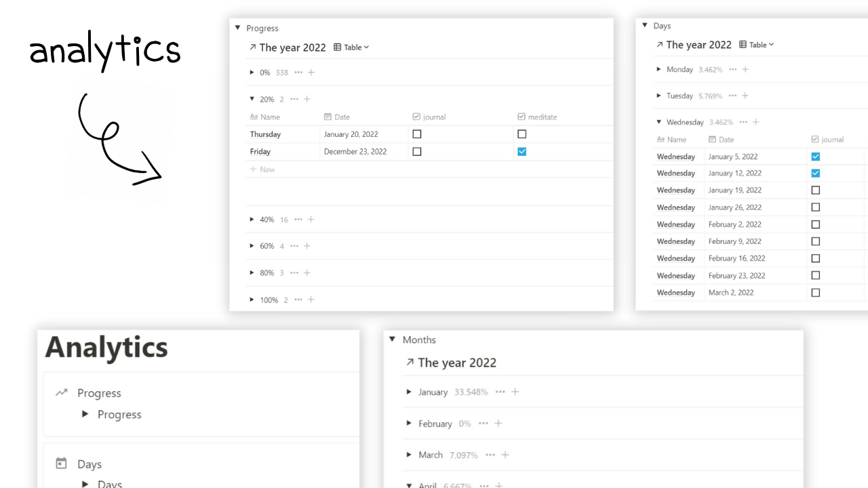Collapse the 20% progress group
The width and height of the screenshot is (868, 488).
(252, 99)
